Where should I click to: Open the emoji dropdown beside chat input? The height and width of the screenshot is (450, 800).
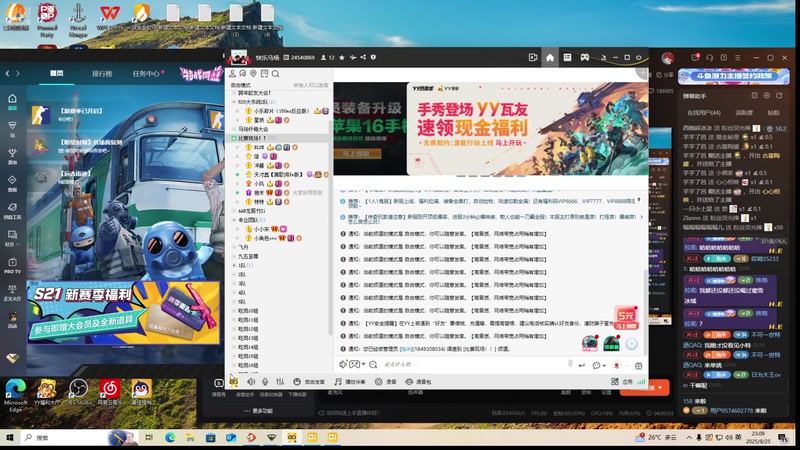598,365
